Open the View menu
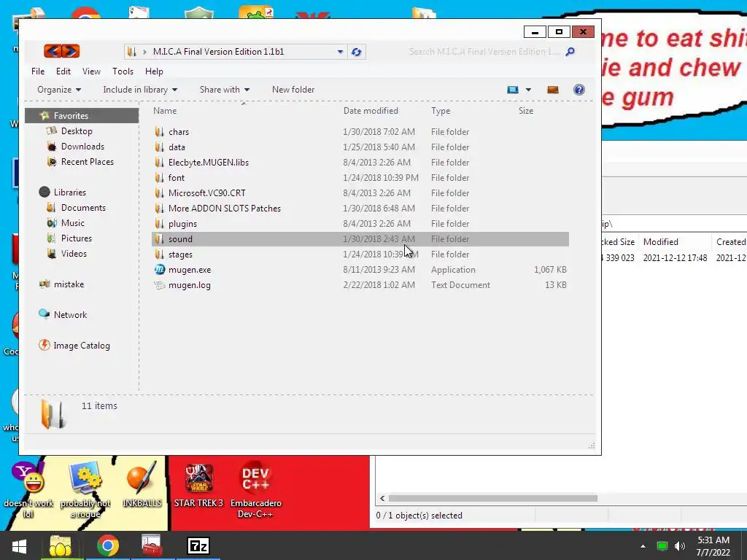This screenshot has width=747, height=560. pyautogui.click(x=91, y=71)
